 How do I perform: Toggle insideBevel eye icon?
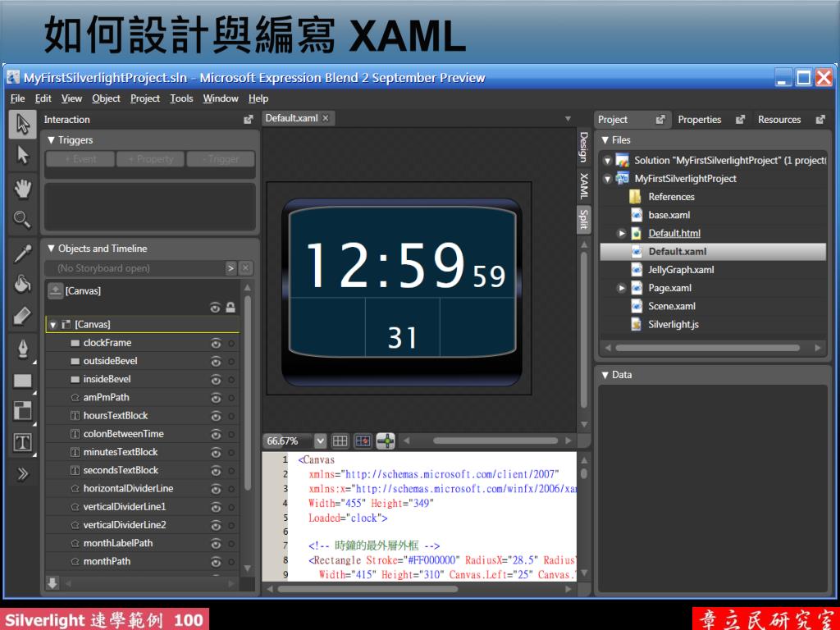(x=216, y=380)
